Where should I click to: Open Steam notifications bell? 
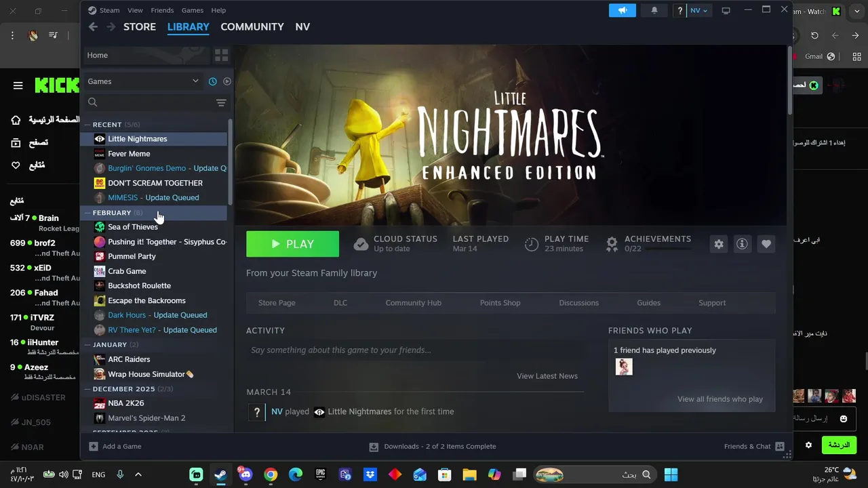tap(654, 10)
